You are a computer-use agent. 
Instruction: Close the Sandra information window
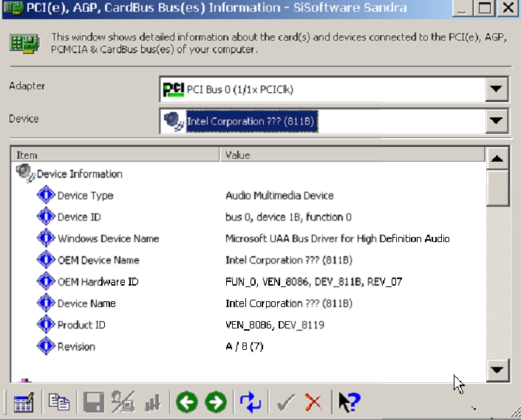coord(508,7)
